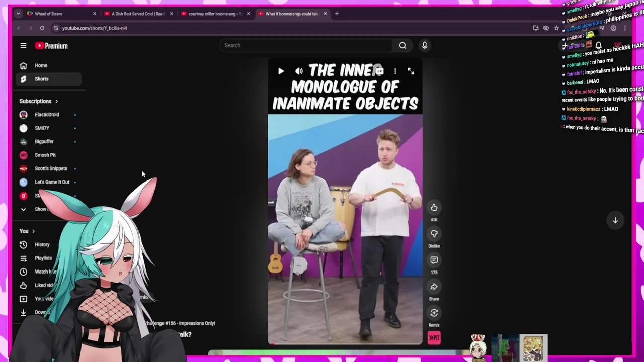Open the Bigpuffer channel subscription
The image size is (644, 362).
[49, 142]
